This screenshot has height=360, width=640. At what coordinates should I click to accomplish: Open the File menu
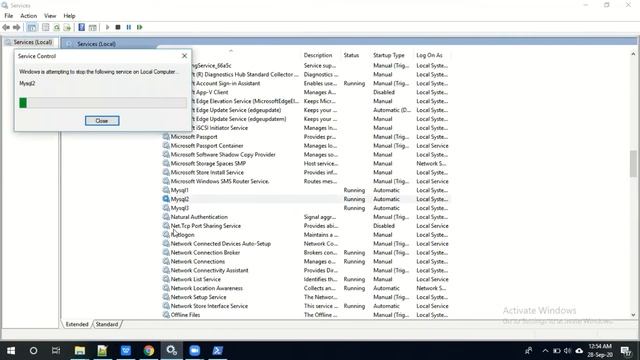pos(9,16)
